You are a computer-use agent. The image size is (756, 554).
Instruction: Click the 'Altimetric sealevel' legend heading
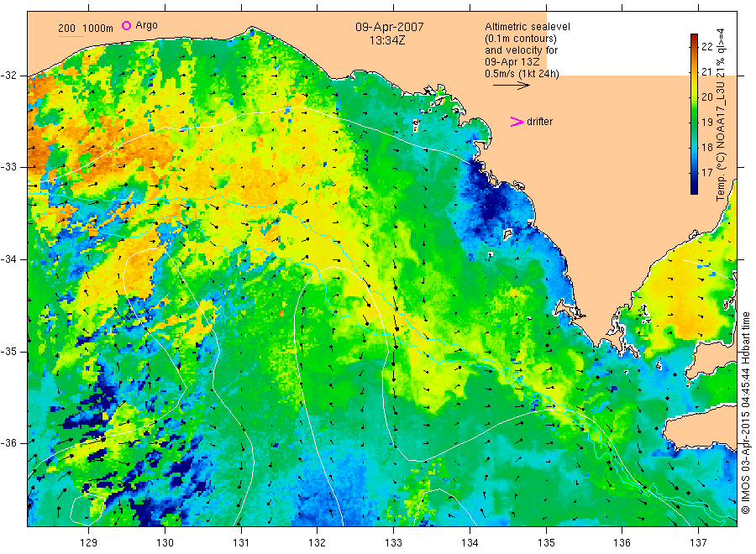pos(528,27)
